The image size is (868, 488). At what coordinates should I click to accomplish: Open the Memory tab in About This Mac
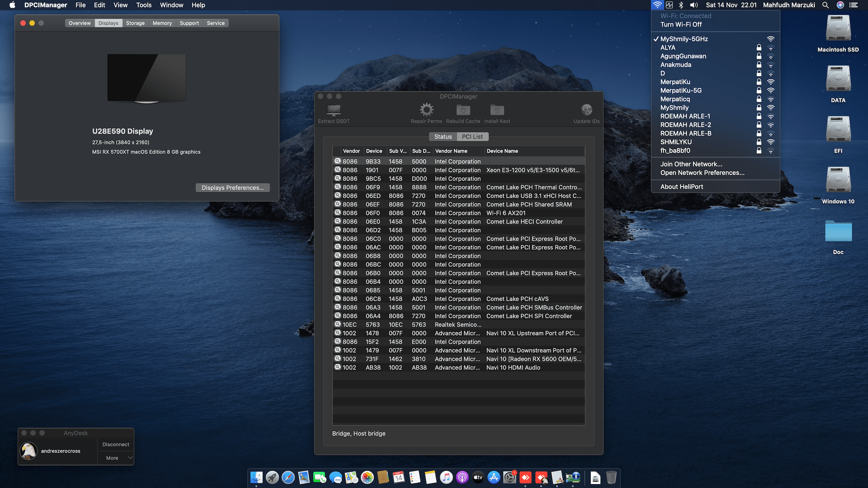[162, 23]
